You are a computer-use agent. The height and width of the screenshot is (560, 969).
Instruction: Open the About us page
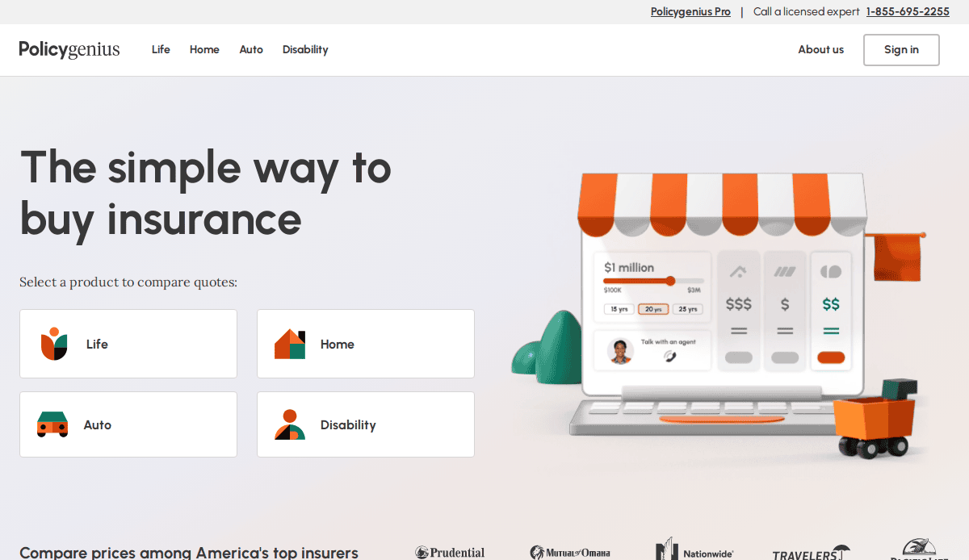pyautogui.click(x=820, y=49)
